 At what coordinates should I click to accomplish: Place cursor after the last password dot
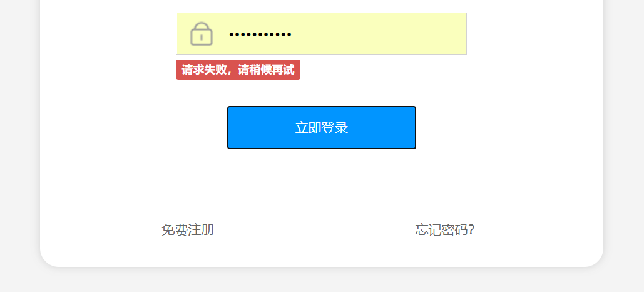tap(293, 34)
